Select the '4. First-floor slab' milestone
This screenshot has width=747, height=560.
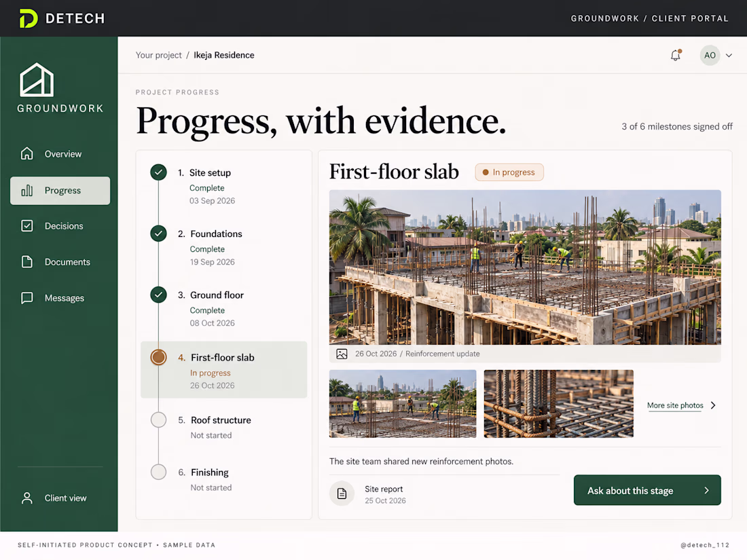pos(224,370)
